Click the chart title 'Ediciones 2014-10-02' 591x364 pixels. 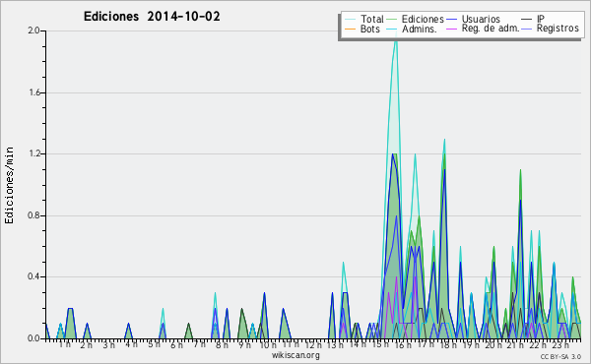[x=152, y=17]
